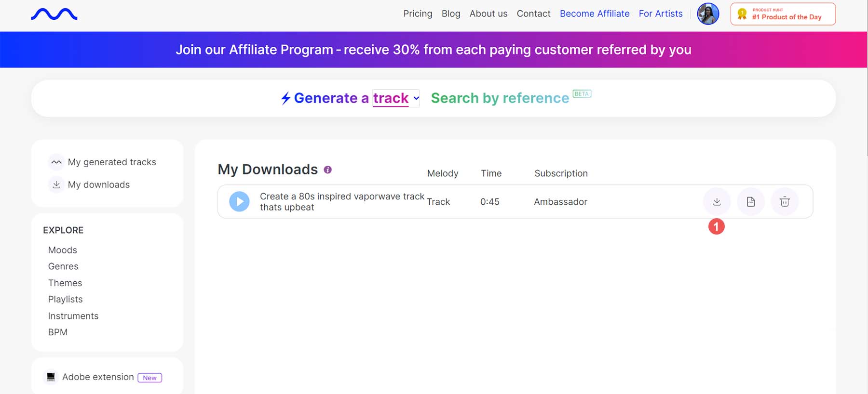
Task: Open the Pricing page
Action: (418, 13)
